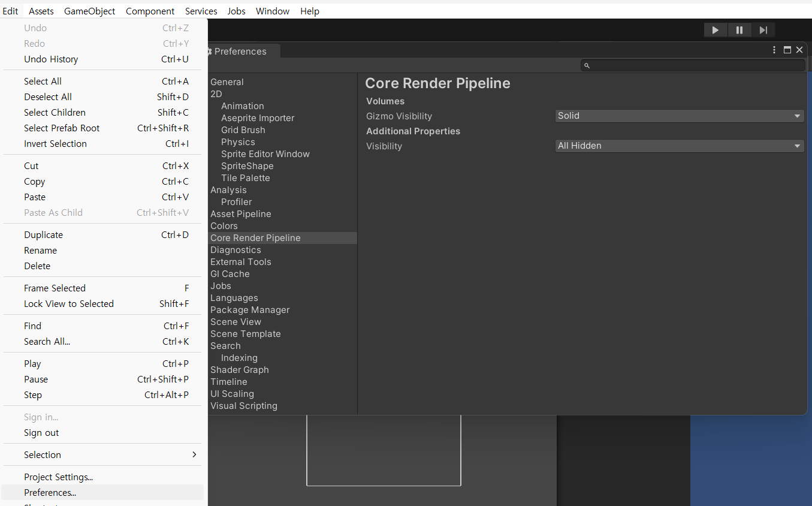Viewport: 812px width, 506px height.
Task: Close the Preferences window
Action: point(799,50)
